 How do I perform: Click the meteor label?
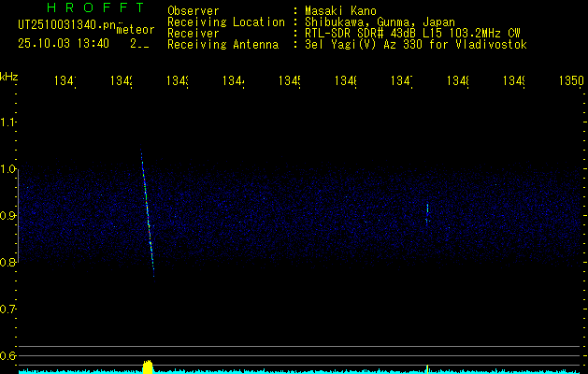[x=136, y=29]
